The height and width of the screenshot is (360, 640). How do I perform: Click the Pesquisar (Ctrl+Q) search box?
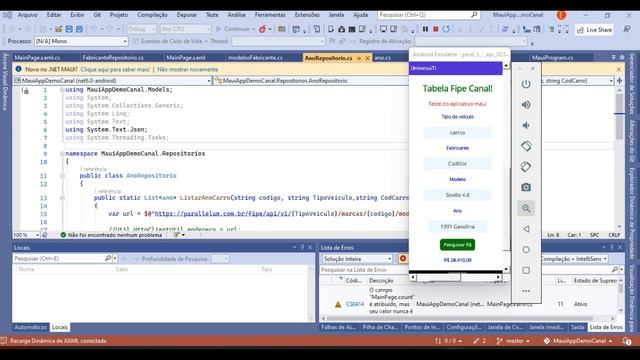coord(429,15)
